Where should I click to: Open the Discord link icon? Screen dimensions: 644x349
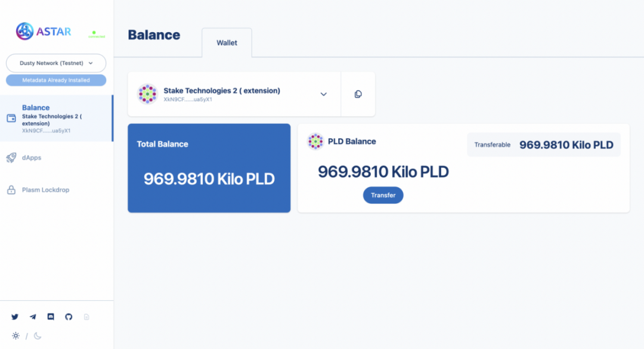[51, 317]
